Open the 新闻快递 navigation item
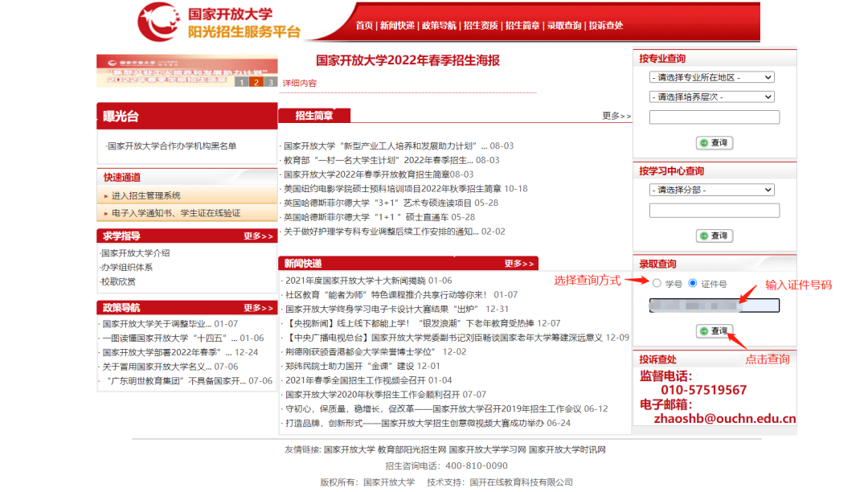 coord(397,26)
